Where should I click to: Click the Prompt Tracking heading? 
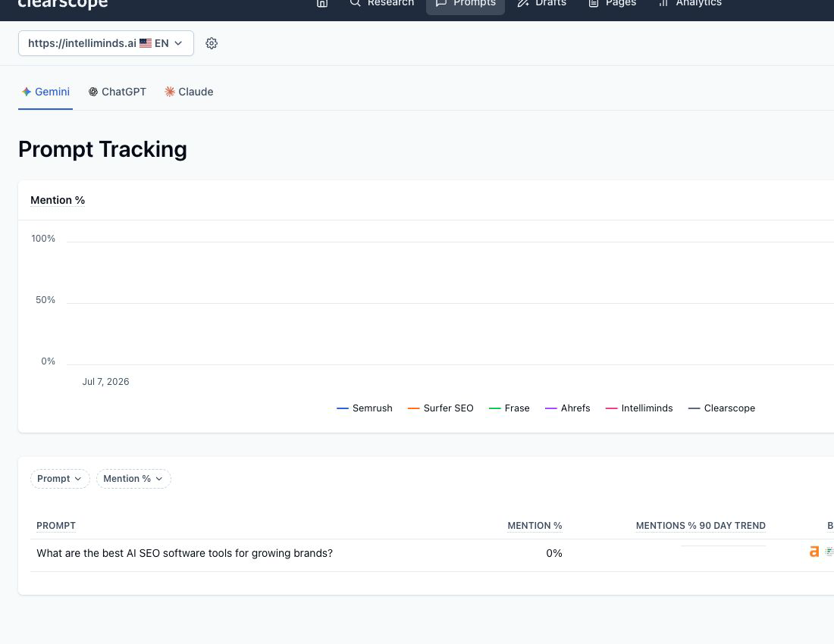coord(102,149)
